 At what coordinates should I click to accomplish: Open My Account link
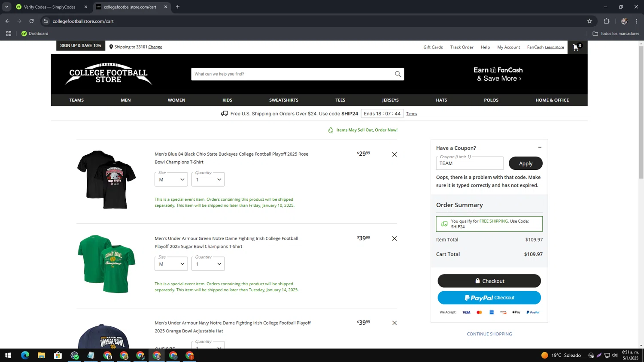click(x=509, y=47)
